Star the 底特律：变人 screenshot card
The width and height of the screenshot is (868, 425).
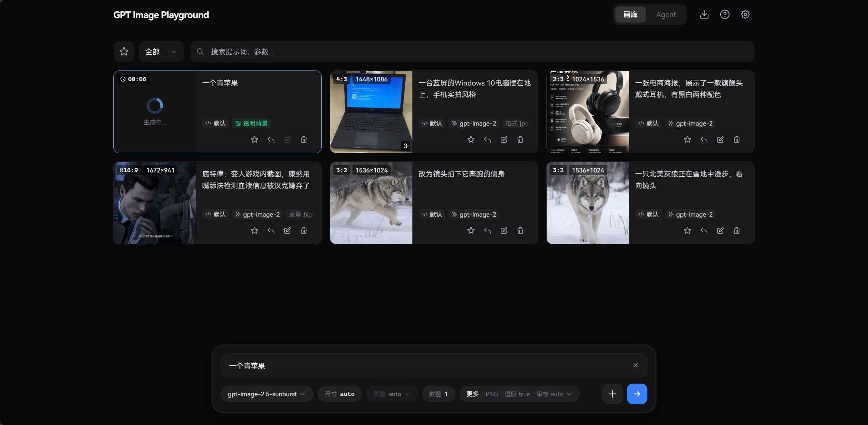click(x=254, y=231)
